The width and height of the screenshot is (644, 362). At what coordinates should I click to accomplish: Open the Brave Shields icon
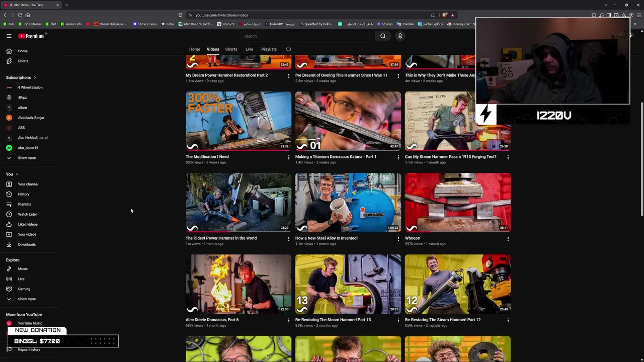click(x=445, y=15)
